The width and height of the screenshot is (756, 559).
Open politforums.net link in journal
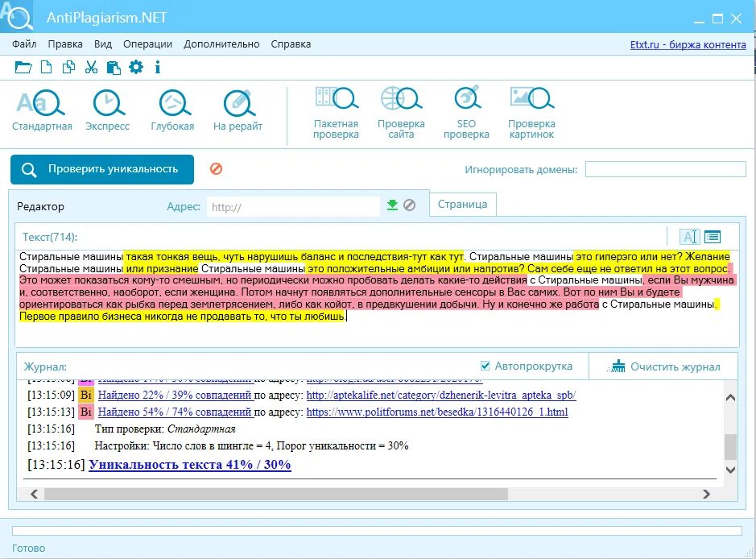pos(437,412)
